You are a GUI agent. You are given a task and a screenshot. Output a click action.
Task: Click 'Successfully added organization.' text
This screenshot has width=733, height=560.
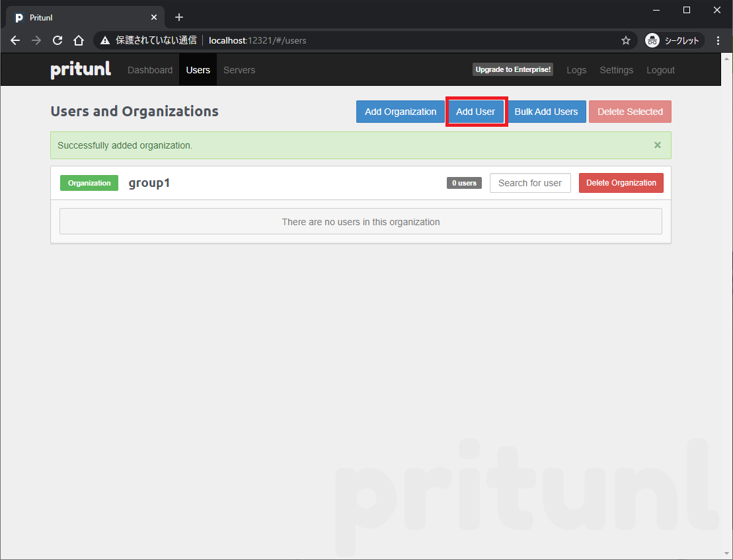pos(125,145)
